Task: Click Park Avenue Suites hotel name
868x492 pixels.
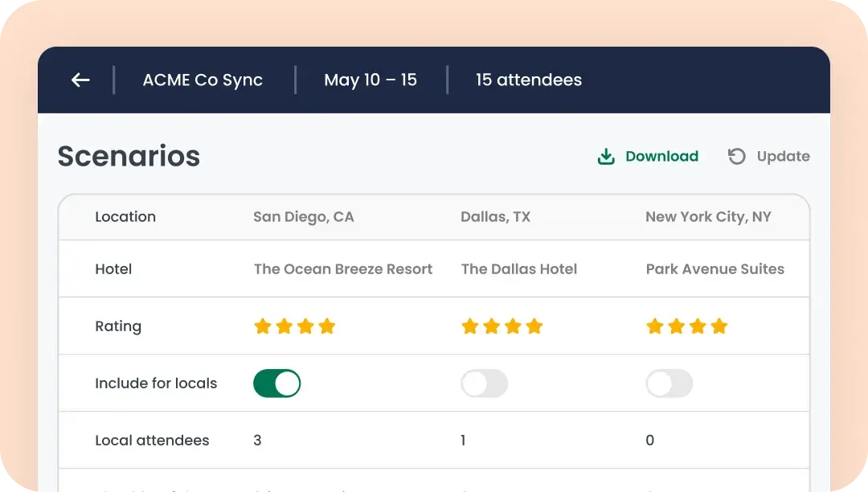Action: click(x=714, y=269)
